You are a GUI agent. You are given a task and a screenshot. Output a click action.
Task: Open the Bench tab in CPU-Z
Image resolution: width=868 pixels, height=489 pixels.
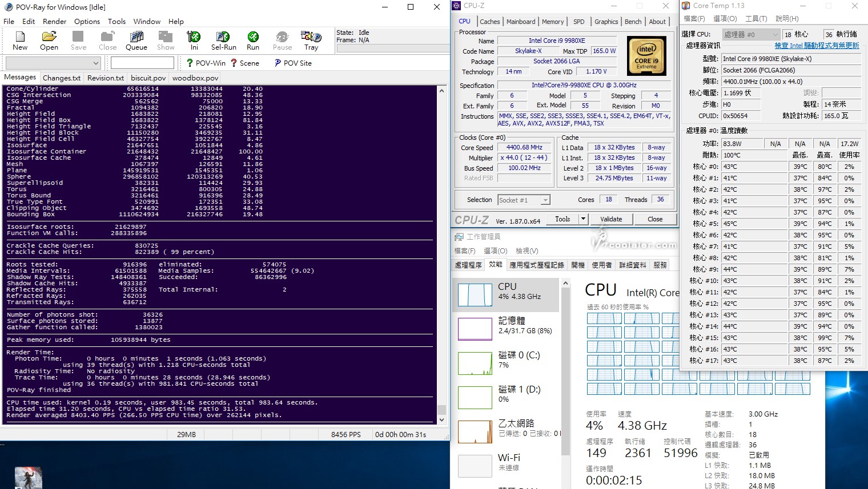click(x=633, y=22)
